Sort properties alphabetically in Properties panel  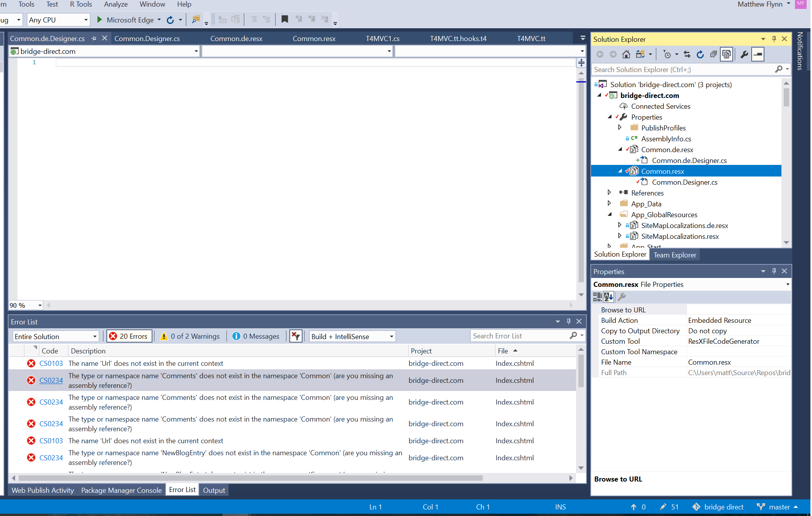(609, 297)
